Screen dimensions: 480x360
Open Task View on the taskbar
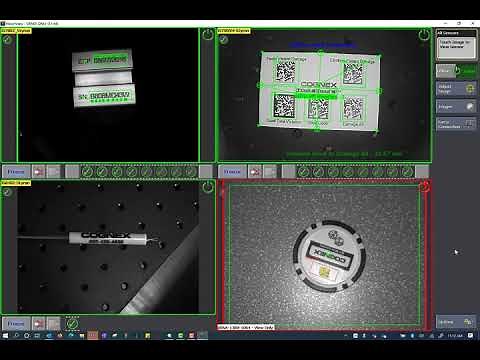click(37, 335)
